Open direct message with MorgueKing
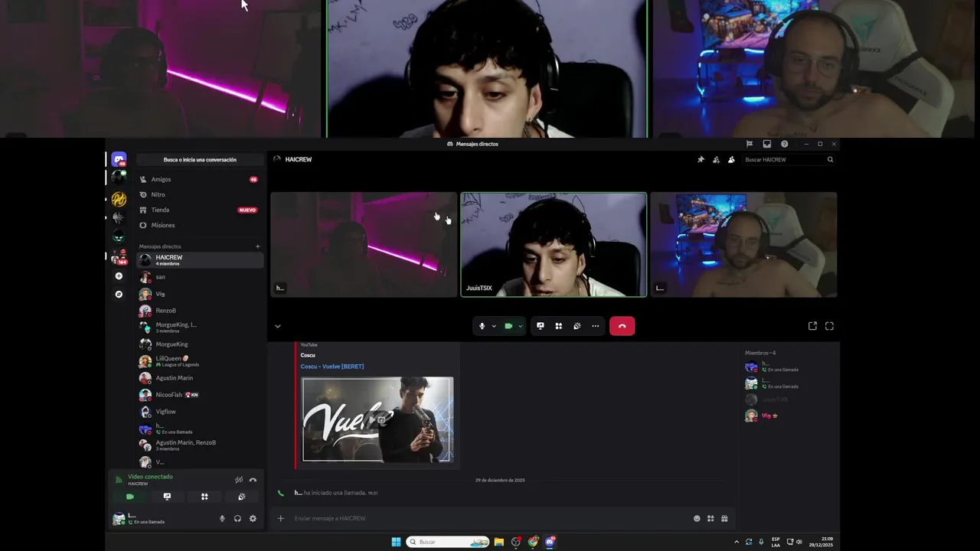 [x=200, y=344]
